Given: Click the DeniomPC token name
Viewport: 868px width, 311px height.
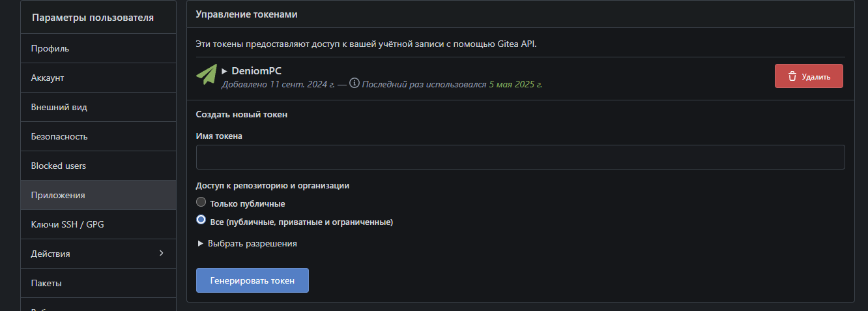Looking at the screenshot, I should coord(256,70).
